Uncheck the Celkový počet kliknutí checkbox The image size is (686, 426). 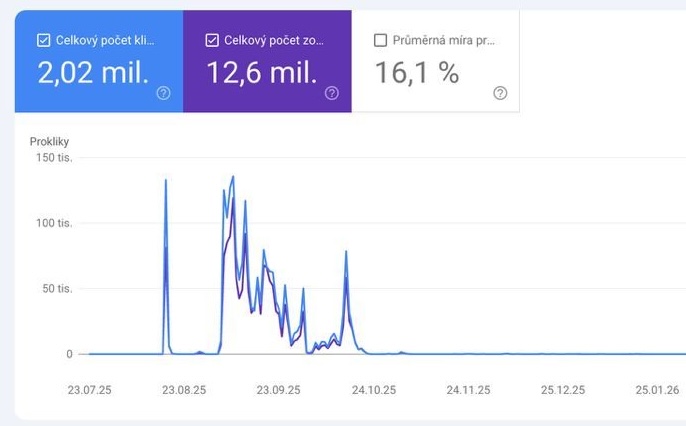click(43, 40)
